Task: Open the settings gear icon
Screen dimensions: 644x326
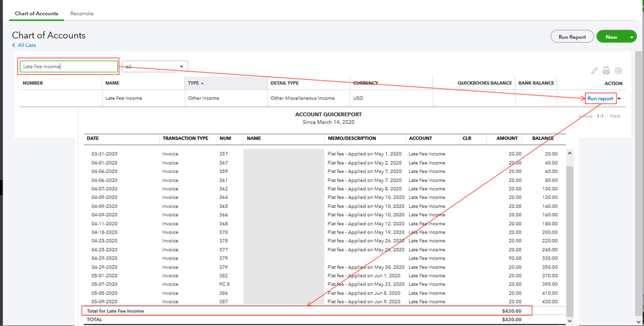Action: pyautogui.click(x=618, y=71)
